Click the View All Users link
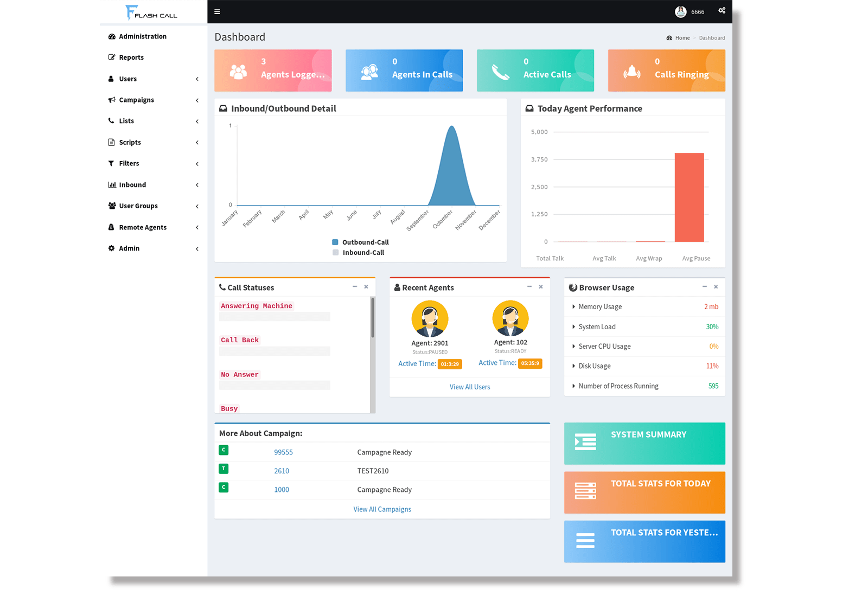Image resolution: width=868 pixels, height=609 pixels. [x=469, y=387]
